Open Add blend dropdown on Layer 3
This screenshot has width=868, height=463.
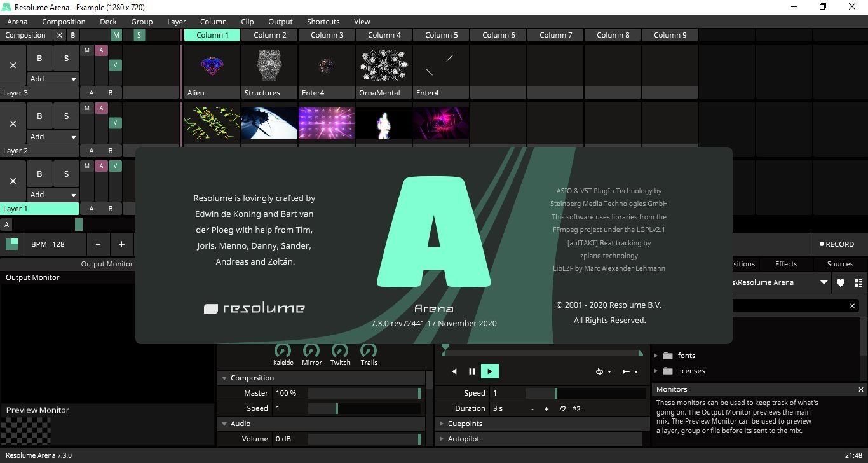coord(53,79)
